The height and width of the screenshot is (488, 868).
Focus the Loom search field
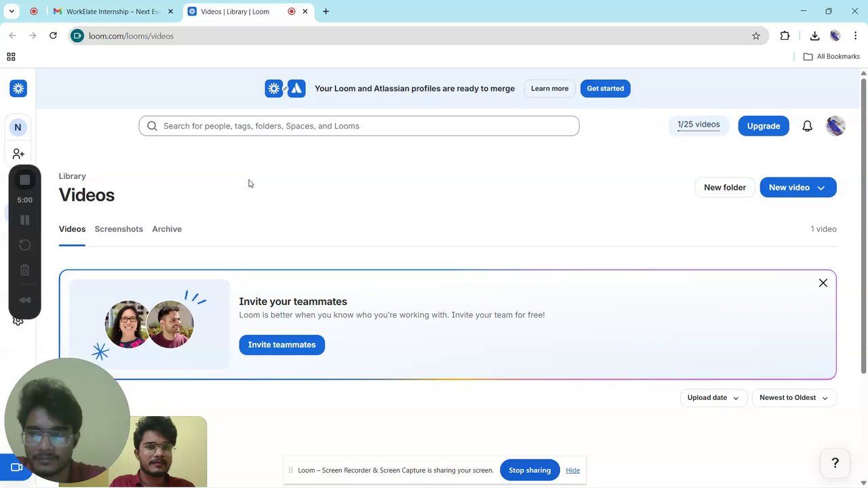point(359,126)
